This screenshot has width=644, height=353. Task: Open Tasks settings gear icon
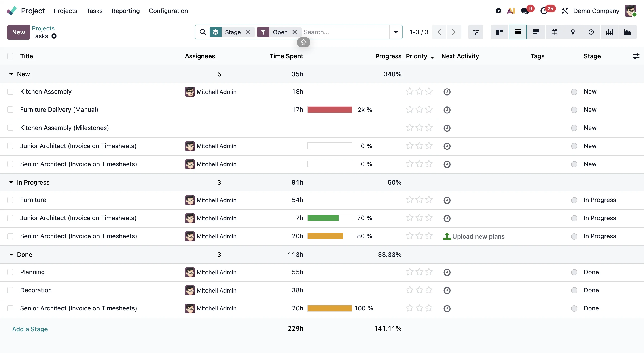coord(54,36)
